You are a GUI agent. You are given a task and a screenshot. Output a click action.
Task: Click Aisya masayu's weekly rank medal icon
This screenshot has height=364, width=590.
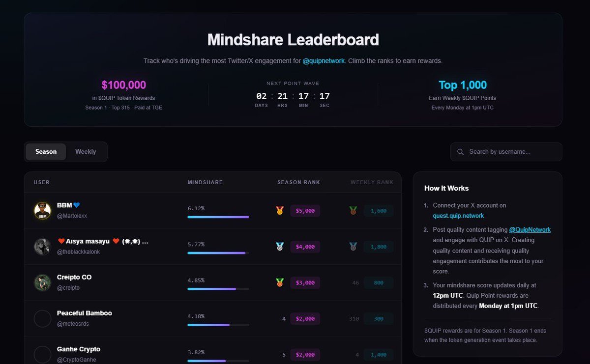pos(353,247)
